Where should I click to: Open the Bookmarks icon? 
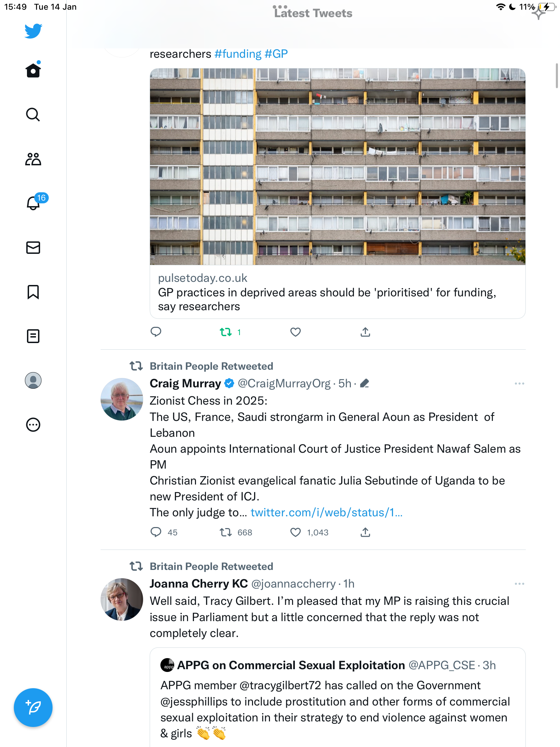coord(33,292)
